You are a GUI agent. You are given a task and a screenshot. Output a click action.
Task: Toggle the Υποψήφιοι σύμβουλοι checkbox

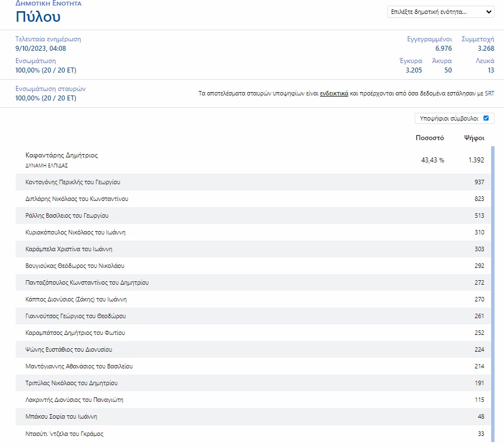tap(486, 118)
